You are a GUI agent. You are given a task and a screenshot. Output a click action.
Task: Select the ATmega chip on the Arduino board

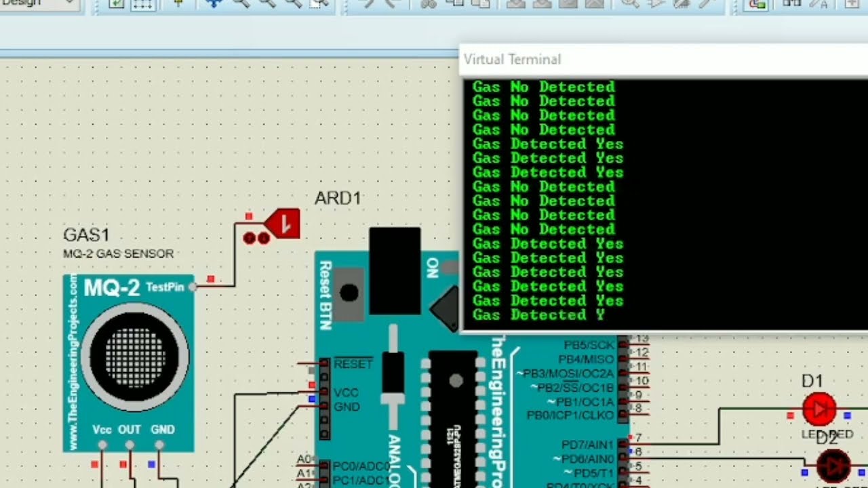click(x=453, y=419)
